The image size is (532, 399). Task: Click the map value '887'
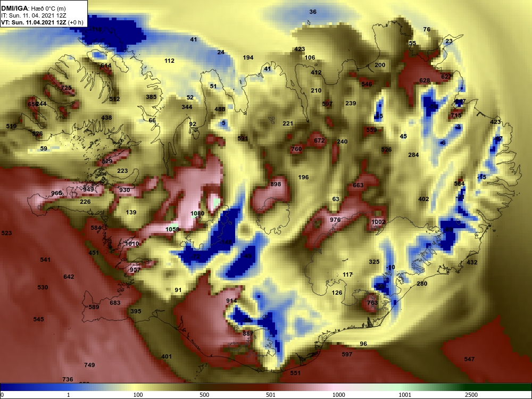(248, 334)
